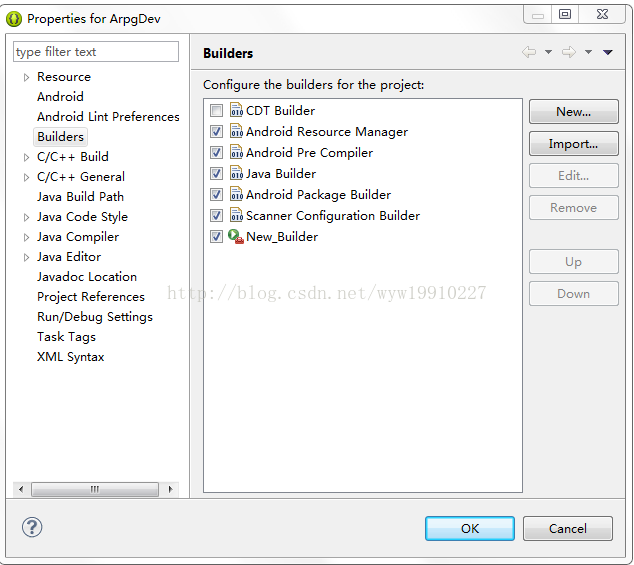Viewport: 634px width, 565px height.
Task: Click the Android Pre Compiler builder icon
Action: tap(237, 152)
